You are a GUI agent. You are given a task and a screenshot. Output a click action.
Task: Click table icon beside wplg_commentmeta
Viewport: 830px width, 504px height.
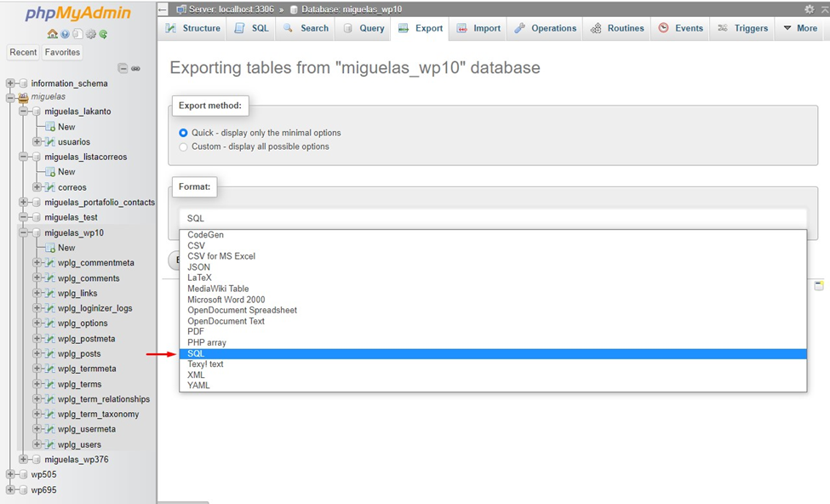point(50,262)
